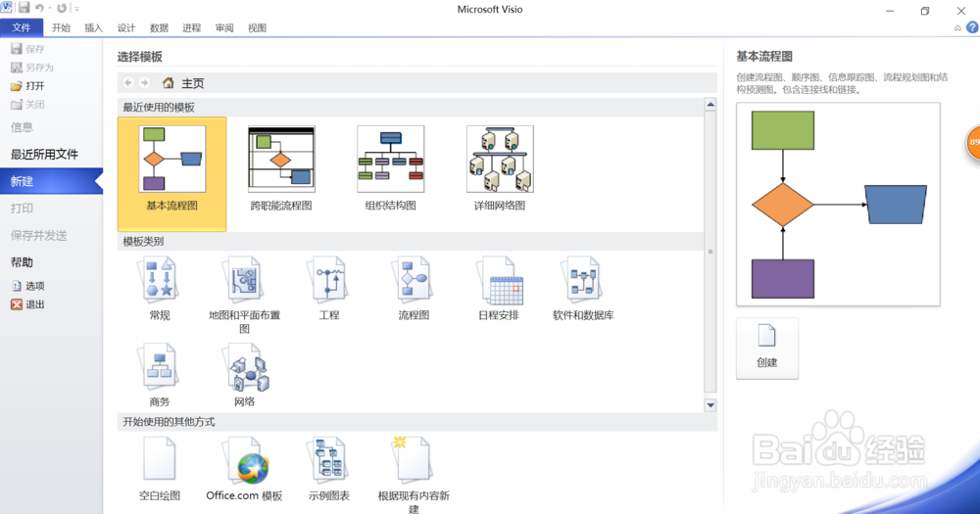Switch to the 进程 tab
This screenshot has width=980, height=514.
[191, 27]
